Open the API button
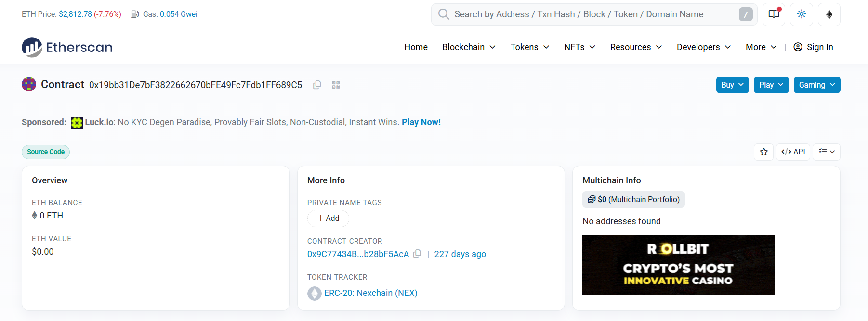The height and width of the screenshot is (321, 868). (793, 152)
